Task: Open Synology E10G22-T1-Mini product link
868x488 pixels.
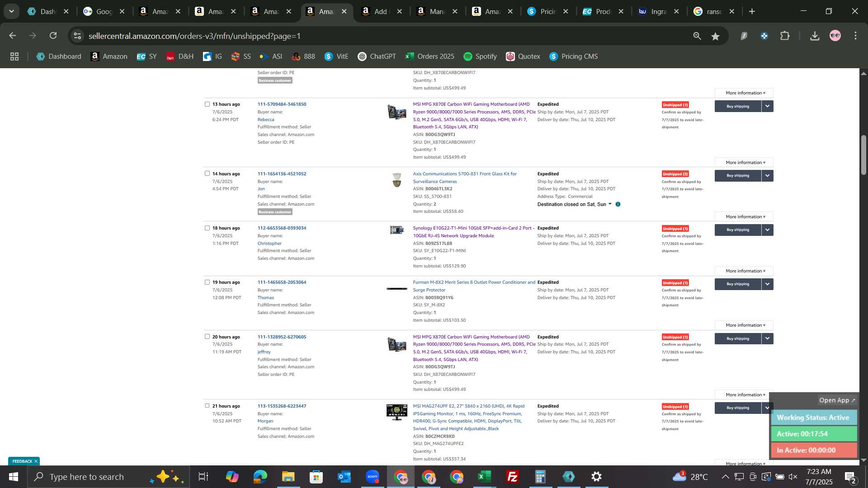Action: [473, 232]
